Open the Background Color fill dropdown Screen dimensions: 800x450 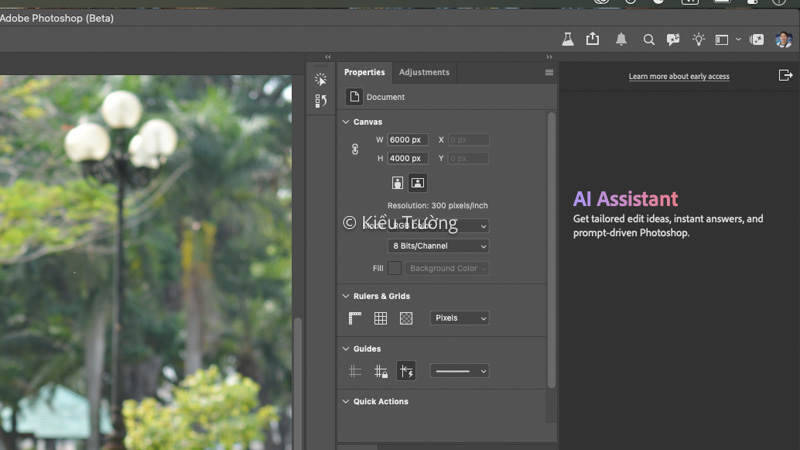point(447,268)
